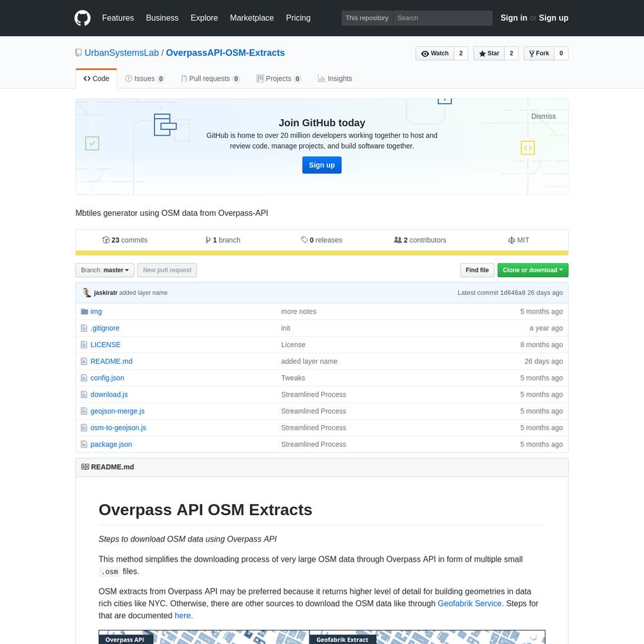Click the .gitignore file icon

click(x=84, y=328)
